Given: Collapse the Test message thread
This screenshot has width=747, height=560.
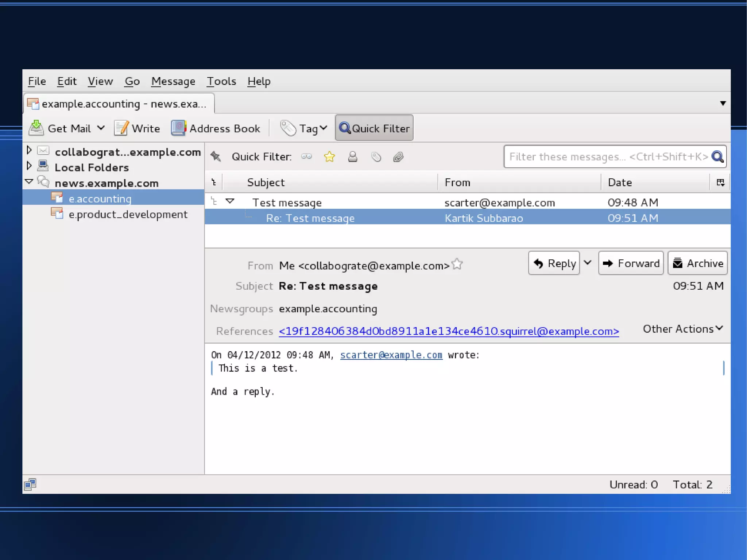Looking at the screenshot, I should [230, 201].
